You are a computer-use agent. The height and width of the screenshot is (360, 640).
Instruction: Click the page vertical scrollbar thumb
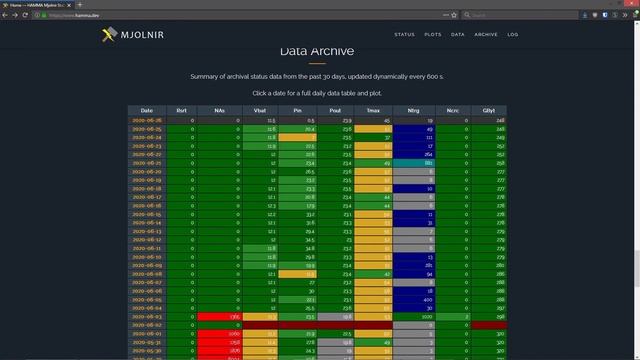[636, 269]
